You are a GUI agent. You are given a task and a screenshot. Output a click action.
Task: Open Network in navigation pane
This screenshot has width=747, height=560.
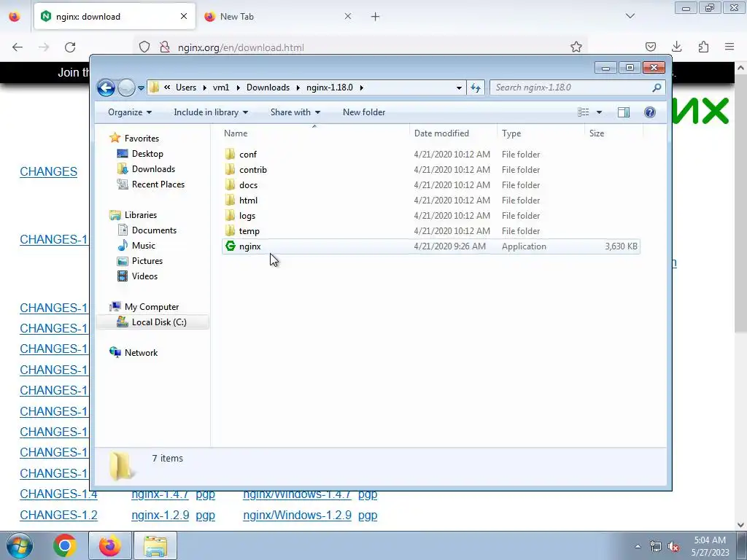click(x=141, y=352)
